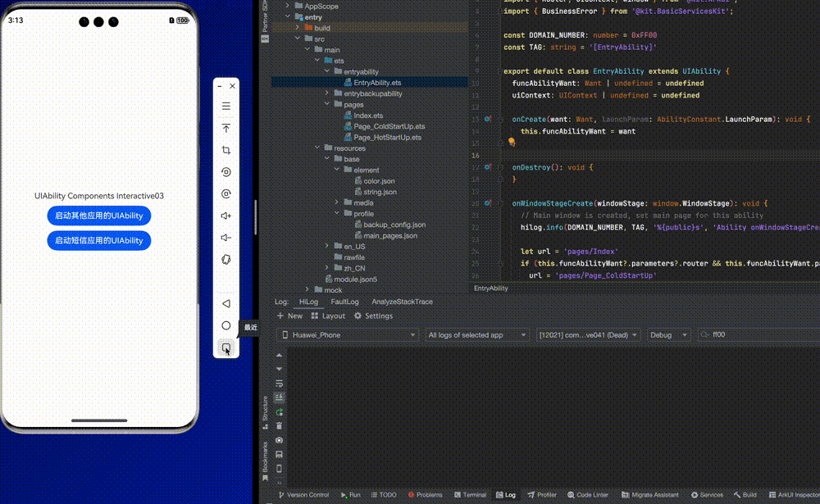Open module.json5 in the project tree

point(355,279)
